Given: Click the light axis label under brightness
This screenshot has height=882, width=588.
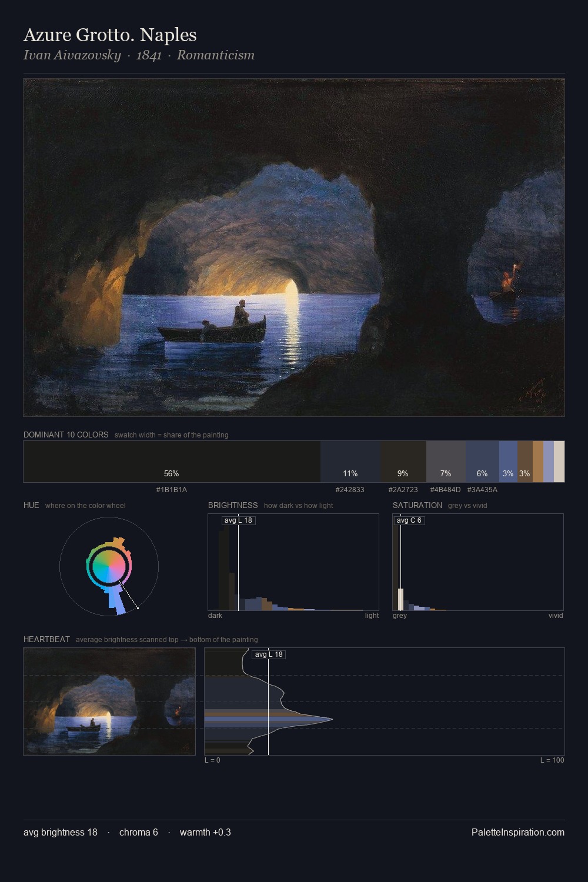Looking at the screenshot, I should (x=372, y=616).
